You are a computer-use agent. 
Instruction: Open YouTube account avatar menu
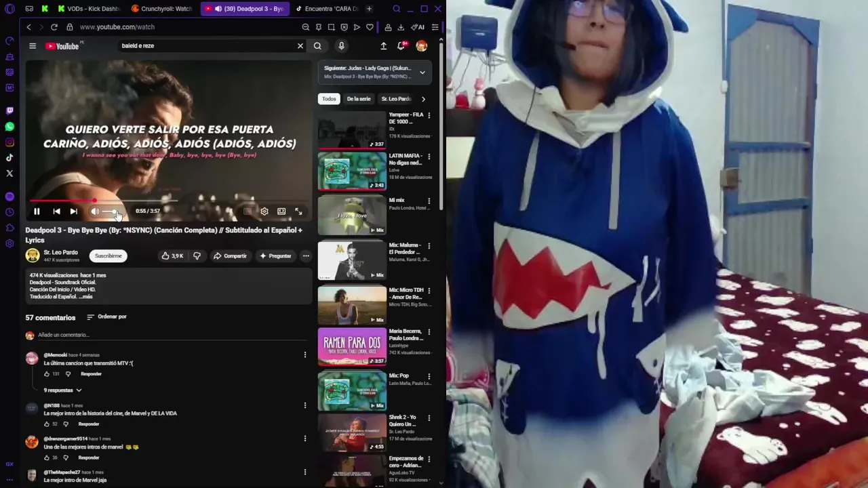[x=422, y=46]
